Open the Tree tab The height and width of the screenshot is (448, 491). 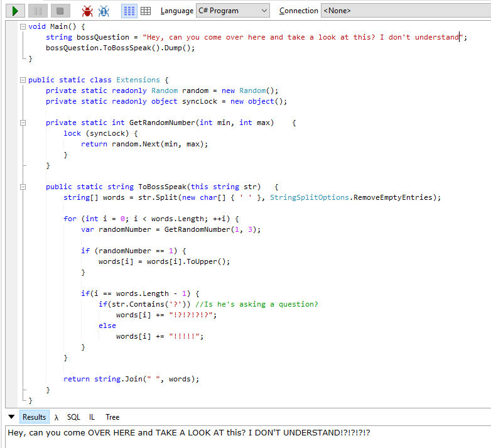click(x=112, y=417)
